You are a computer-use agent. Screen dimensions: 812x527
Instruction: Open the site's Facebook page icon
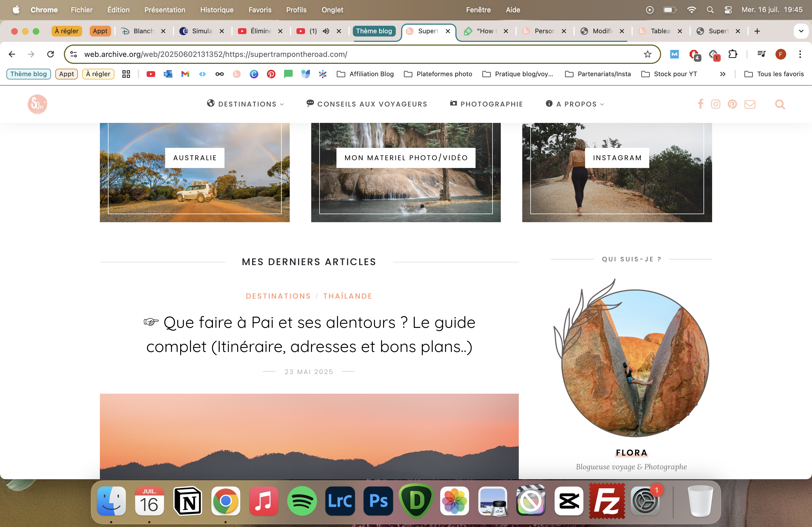pyautogui.click(x=700, y=104)
